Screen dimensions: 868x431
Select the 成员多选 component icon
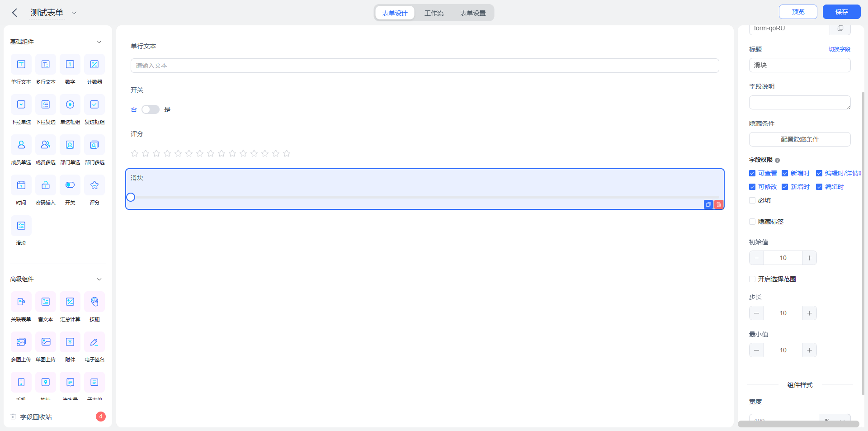pos(46,145)
